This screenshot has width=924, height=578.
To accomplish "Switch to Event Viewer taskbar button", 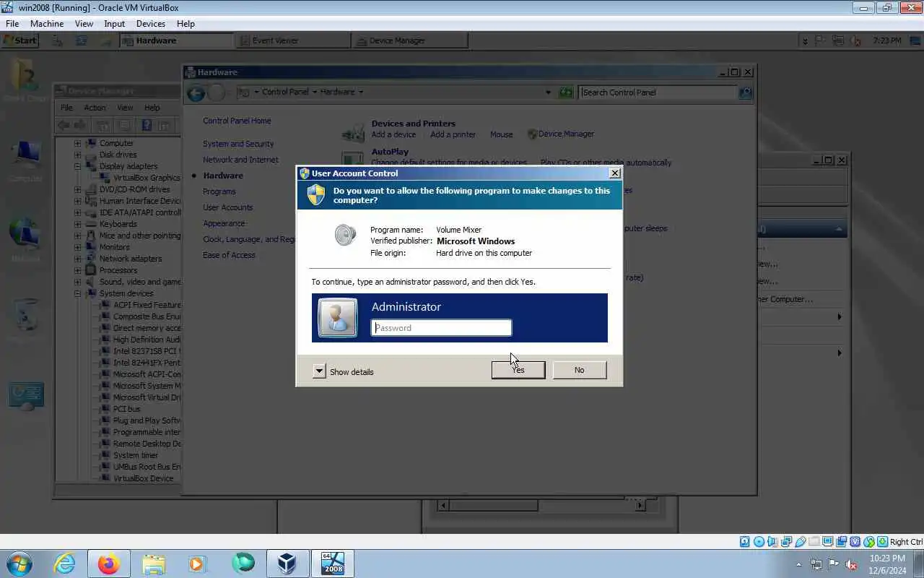I will coord(294,40).
